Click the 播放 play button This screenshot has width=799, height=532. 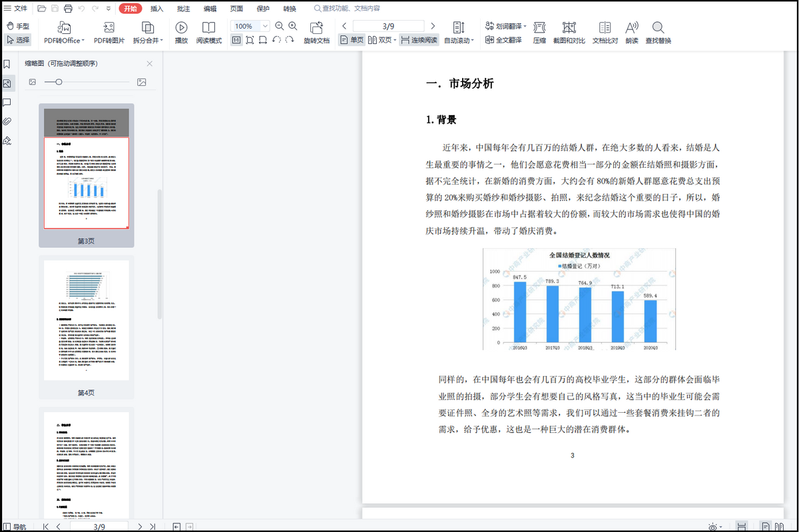pos(181,33)
